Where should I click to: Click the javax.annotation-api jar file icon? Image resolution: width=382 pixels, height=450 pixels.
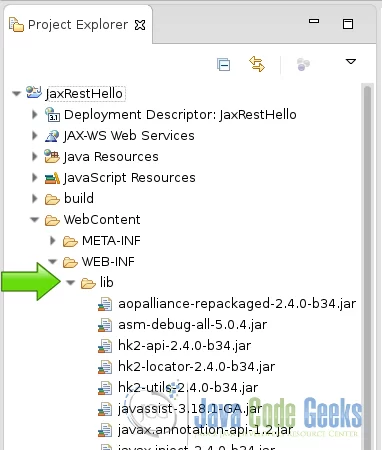point(105,430)
